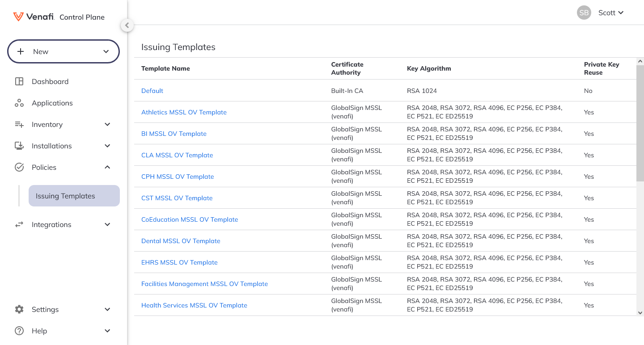Open the Scott user dropdown
Viewport: 644px width, 345px height.
click(610, 13)
